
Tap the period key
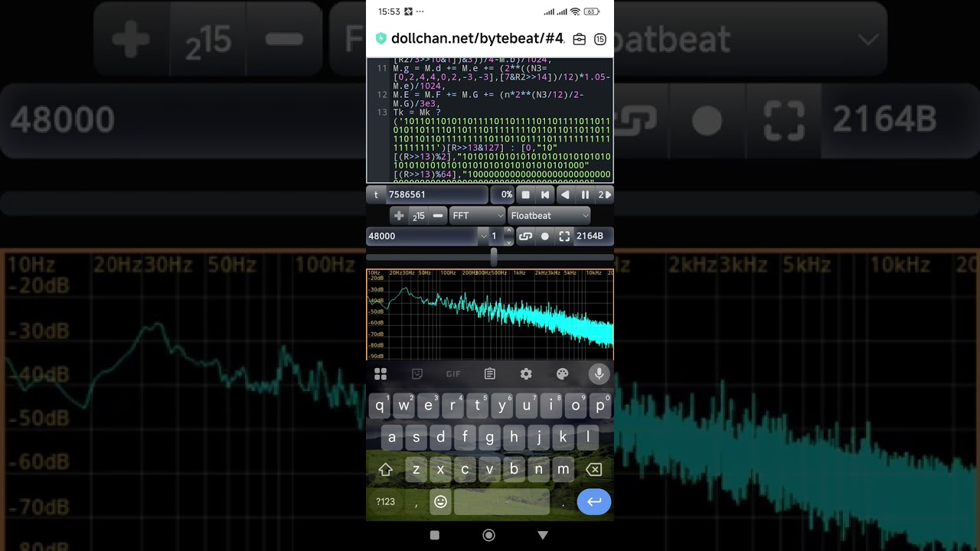563,502
